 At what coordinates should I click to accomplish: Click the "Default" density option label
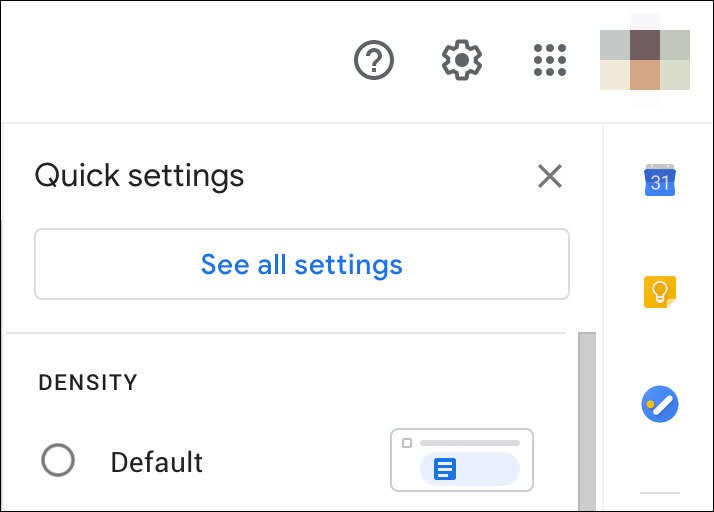coord(157,462)
